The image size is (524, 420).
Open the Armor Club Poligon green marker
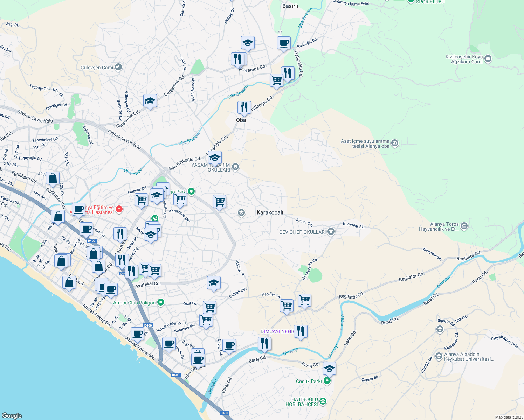[x=161, y=302]
